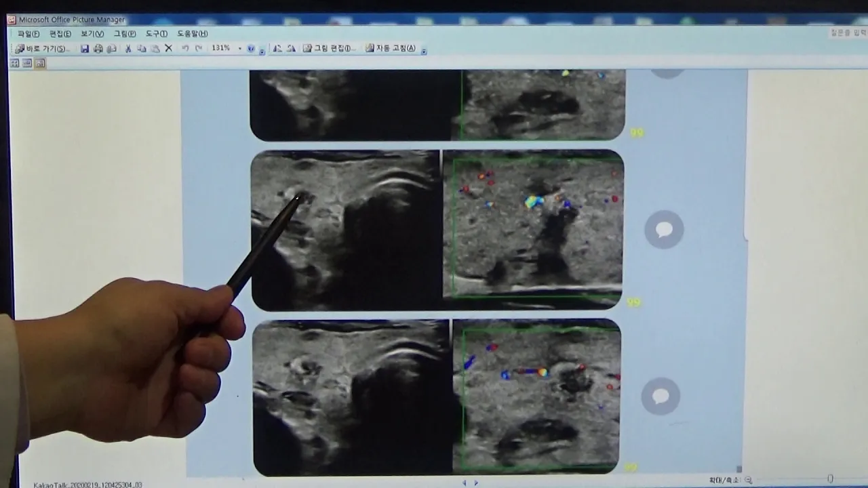
Task: Click the Previous picture arrow
Action: 465,483
